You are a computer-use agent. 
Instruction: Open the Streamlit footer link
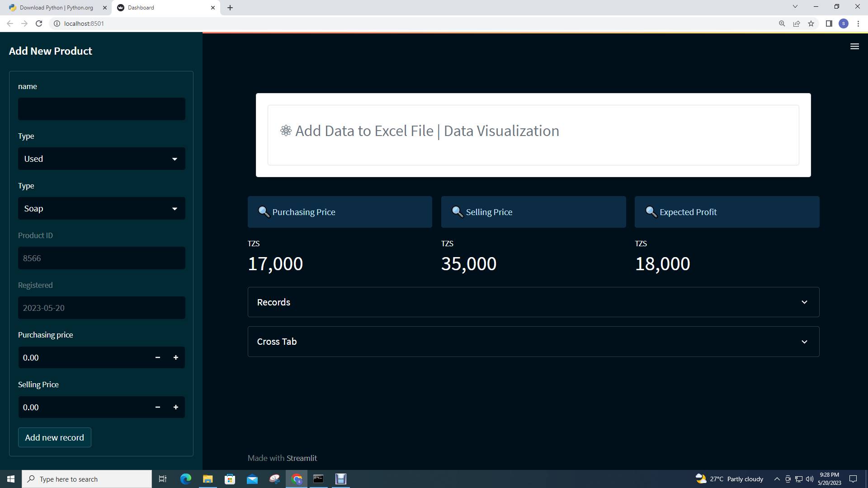(302, 458)
